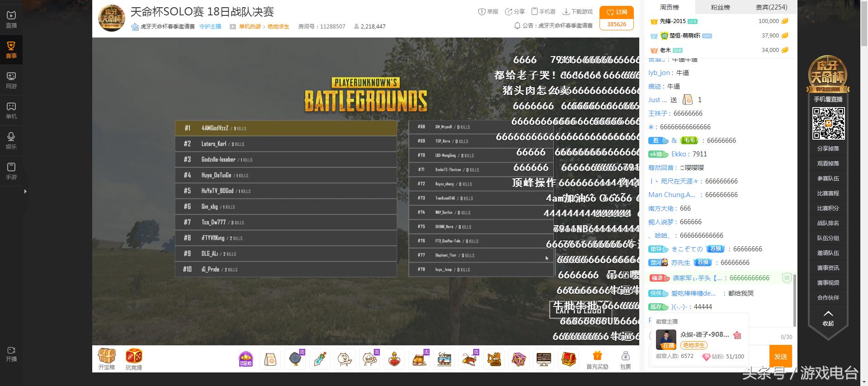Select the 赛事 sidebar icon
The width and height of the screenshot is (868, 386).
pyautogui.click(x=11, y=50)
